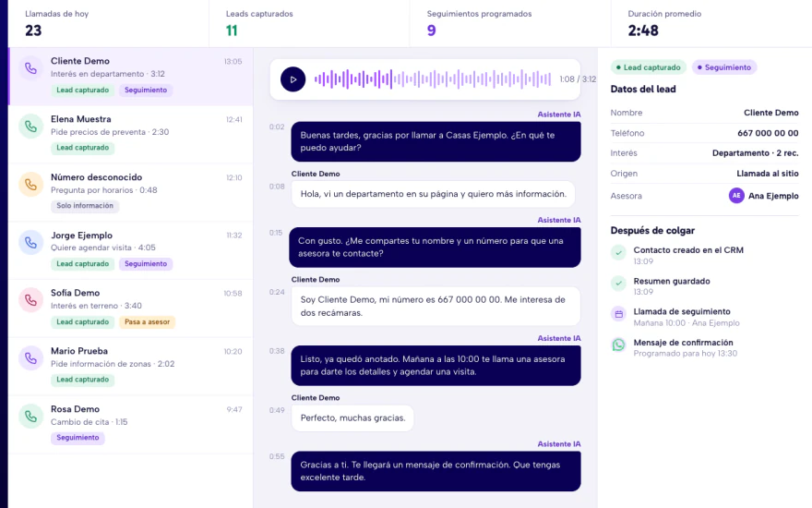
Task: Seek within the audio waveform
Action: pyautogui.click(x=433, y=79)
